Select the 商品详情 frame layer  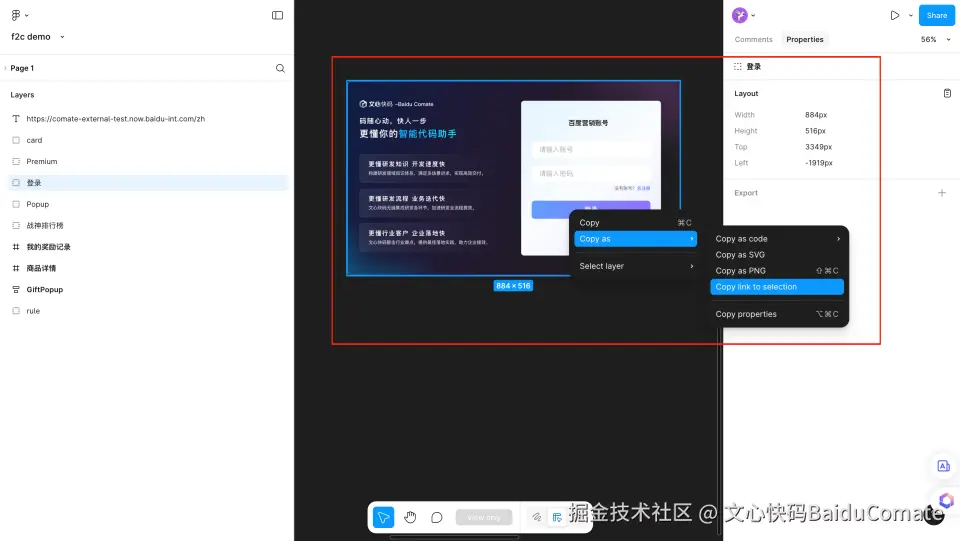click(41, 269)
